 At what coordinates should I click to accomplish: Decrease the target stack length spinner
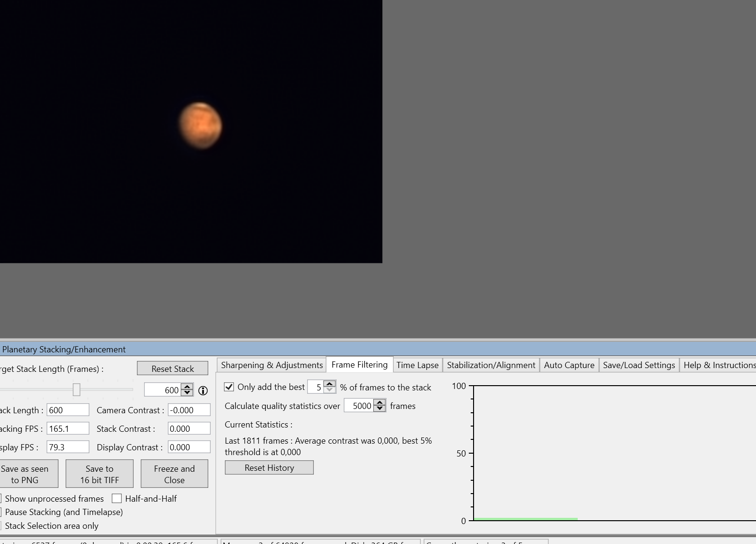187,393
